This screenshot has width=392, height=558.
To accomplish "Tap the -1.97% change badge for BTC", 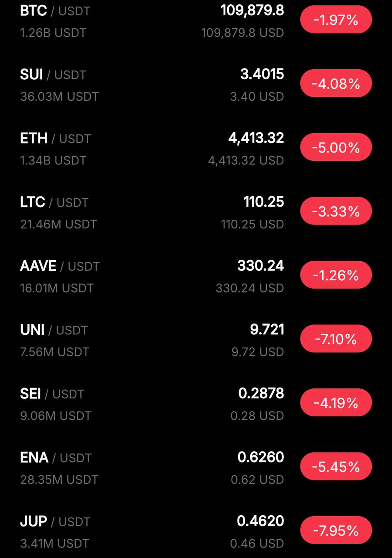I will tap(336, 20).
